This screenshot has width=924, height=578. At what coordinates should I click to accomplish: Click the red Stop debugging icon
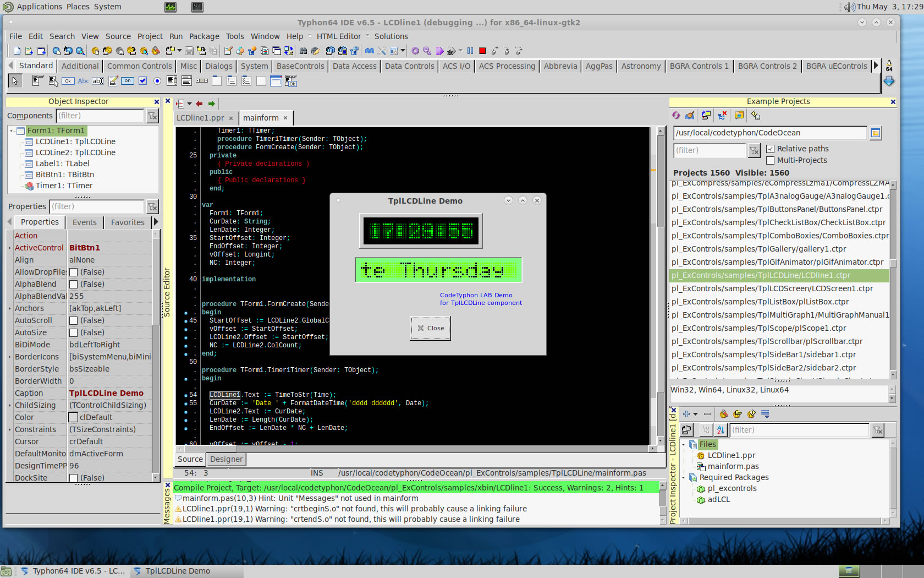coord(482,51)
